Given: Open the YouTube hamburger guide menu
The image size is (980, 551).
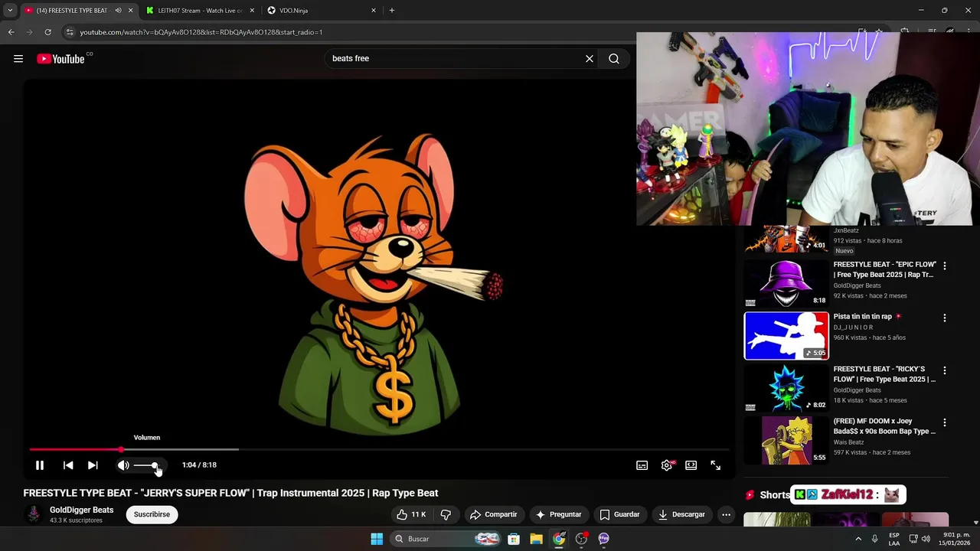Looking at the screenshot, I should click(18, 59).
